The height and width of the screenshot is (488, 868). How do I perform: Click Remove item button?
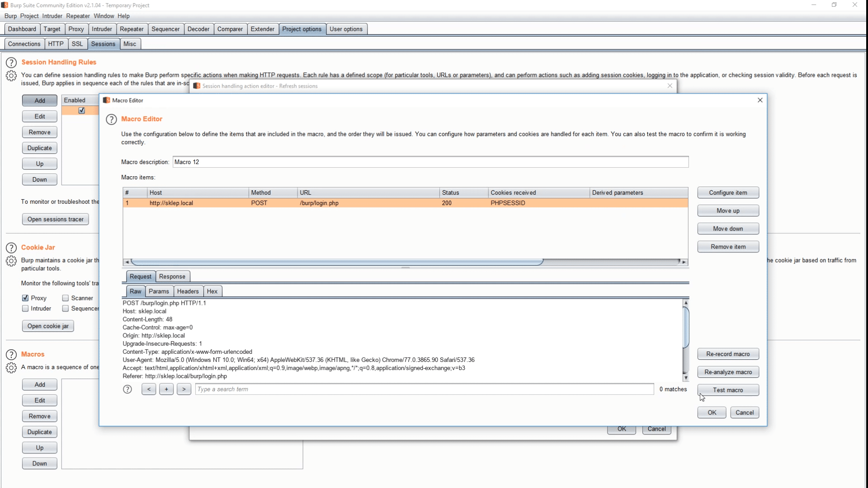coord(728,247)
